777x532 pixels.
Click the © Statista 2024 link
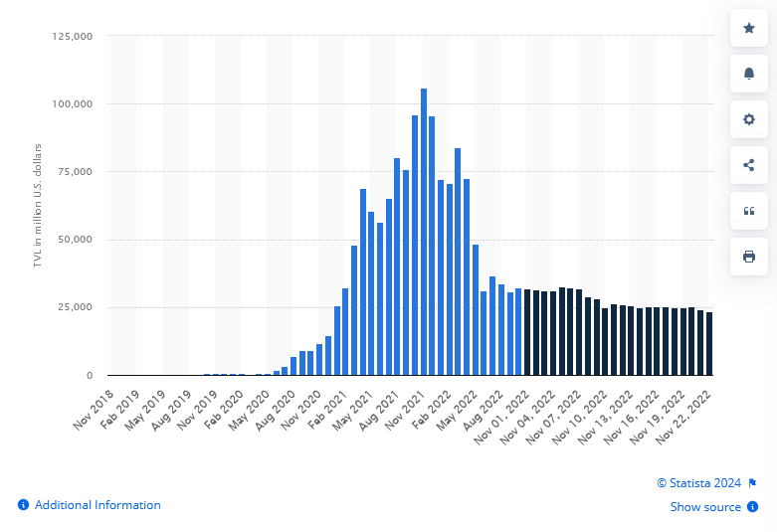pyautogui.click(x=698, y=483)
